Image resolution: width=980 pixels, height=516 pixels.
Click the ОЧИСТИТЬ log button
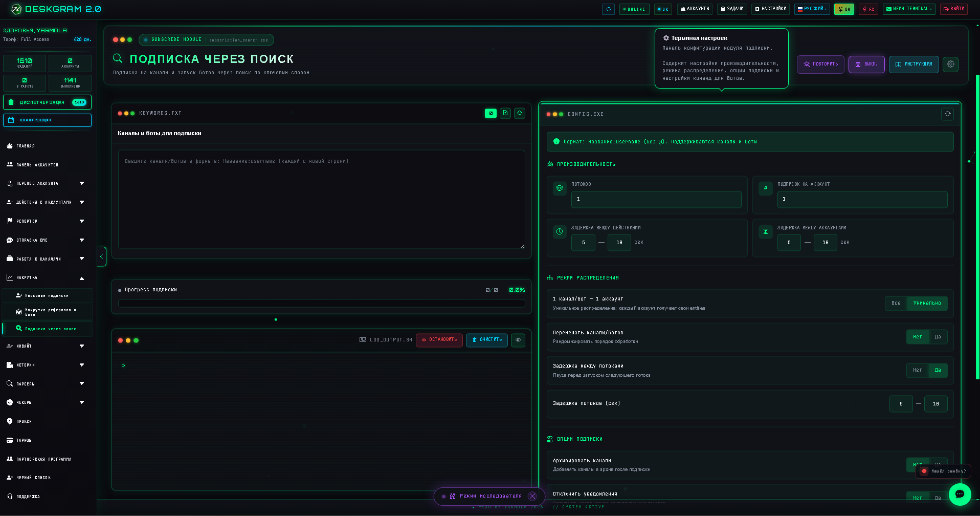pyautogui.click(x=486, y=340)
